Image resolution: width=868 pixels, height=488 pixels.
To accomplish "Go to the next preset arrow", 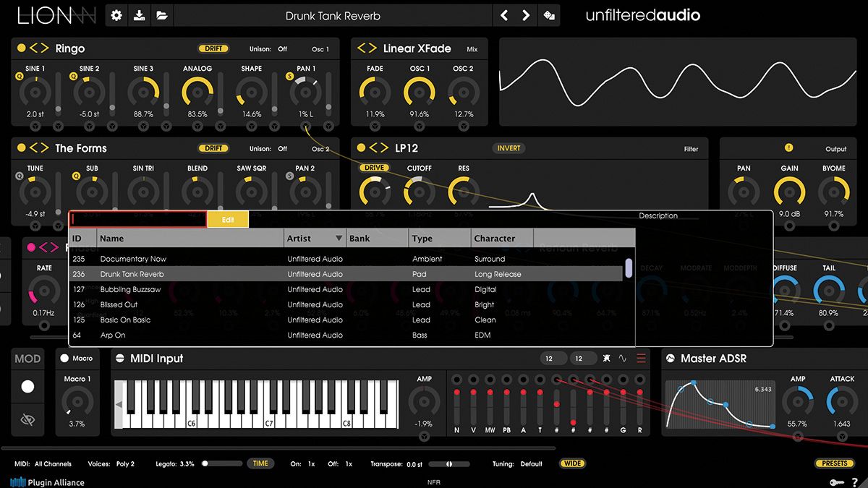I will tap(526, 15).
